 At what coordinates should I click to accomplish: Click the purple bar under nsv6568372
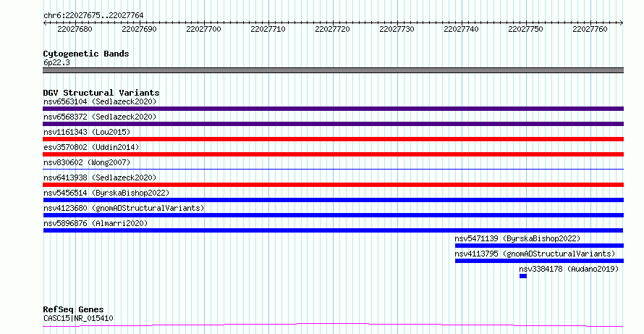click(x=333, y=124)
